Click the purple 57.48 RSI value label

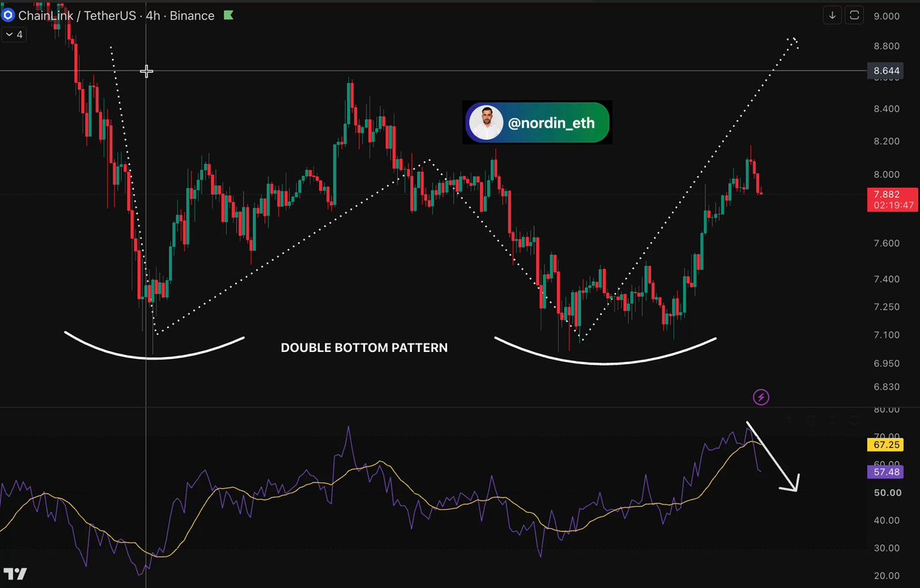click(886, 472)
